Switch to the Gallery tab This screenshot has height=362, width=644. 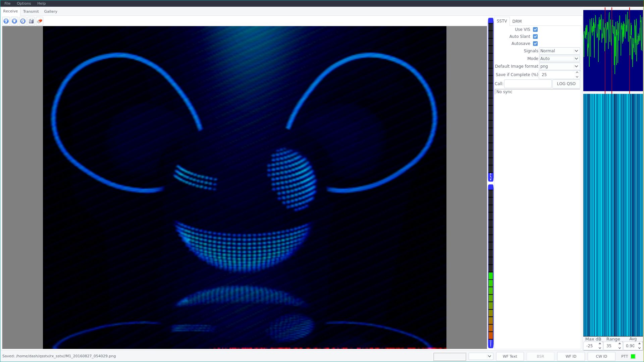pos(51,11)
